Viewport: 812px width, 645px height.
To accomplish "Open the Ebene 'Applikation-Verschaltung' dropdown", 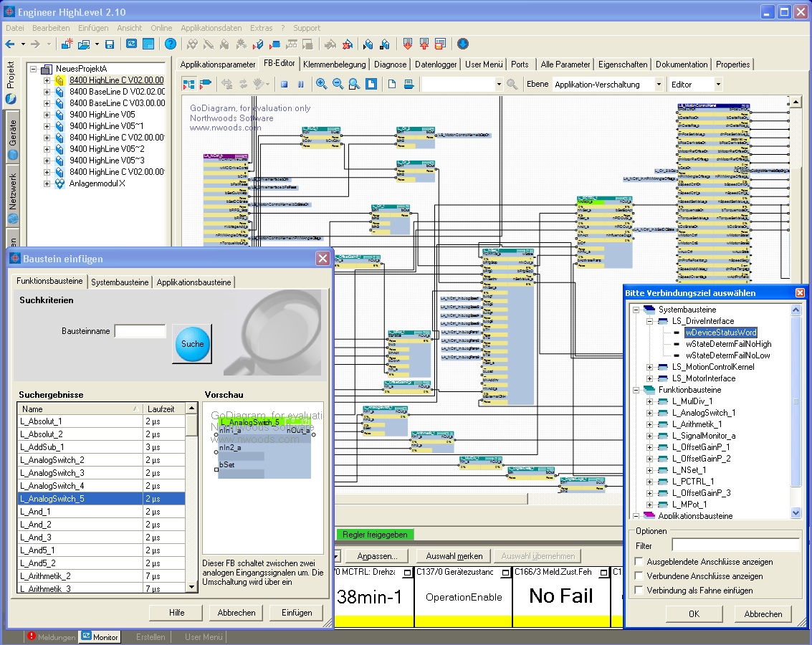I will coord(659,84).
